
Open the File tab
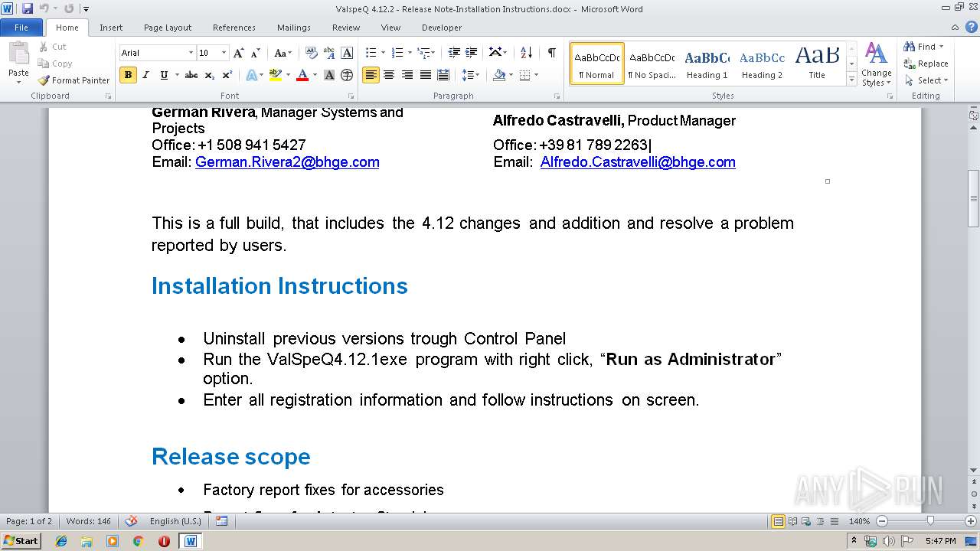click(x=21, y=28)
